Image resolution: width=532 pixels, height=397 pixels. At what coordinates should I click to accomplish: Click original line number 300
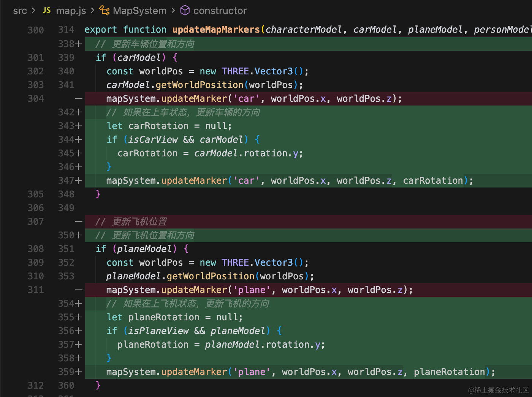coord(36,30)
